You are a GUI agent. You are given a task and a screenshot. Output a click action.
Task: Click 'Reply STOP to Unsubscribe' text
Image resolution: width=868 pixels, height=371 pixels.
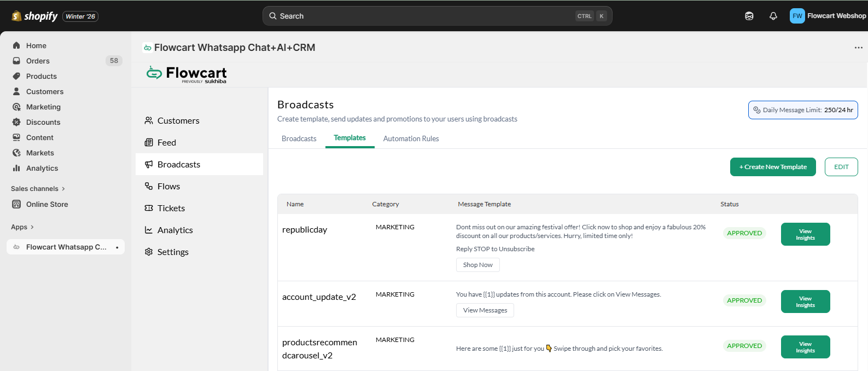tap(496, 249)
